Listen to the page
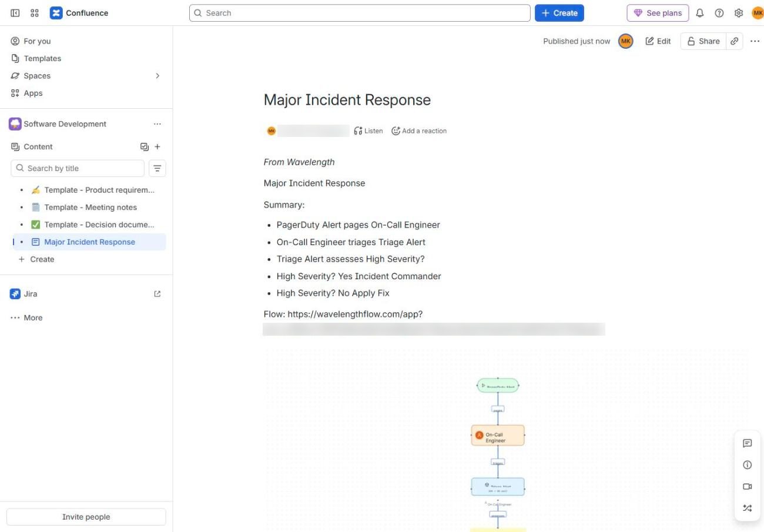 [368, 131]
